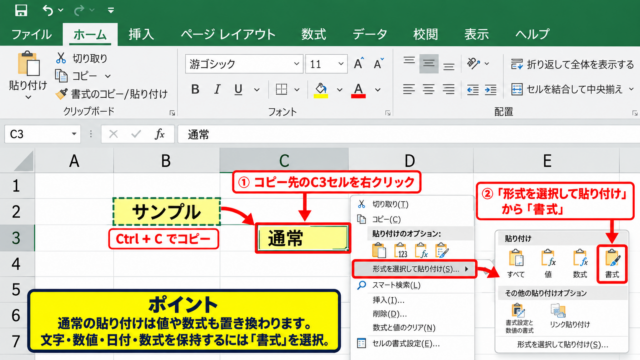640x360 pixels.
Task: Open the Undo history dropdown arrow
Action: (61, 10)
